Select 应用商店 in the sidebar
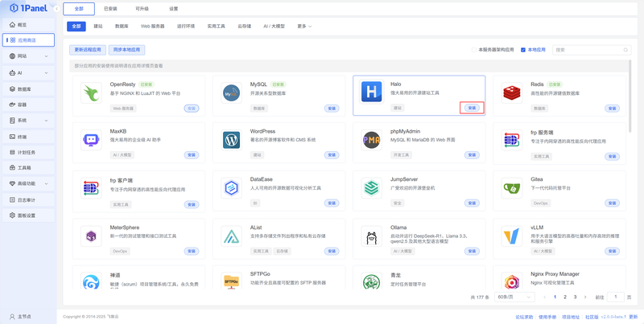Screen dimensions: 644x324 coord(28,40)
